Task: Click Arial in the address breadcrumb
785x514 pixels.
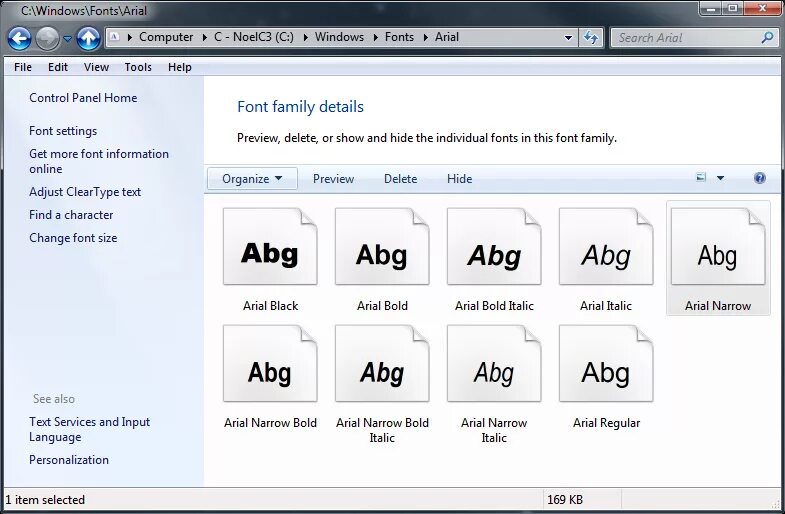Action: click(447, 37)
